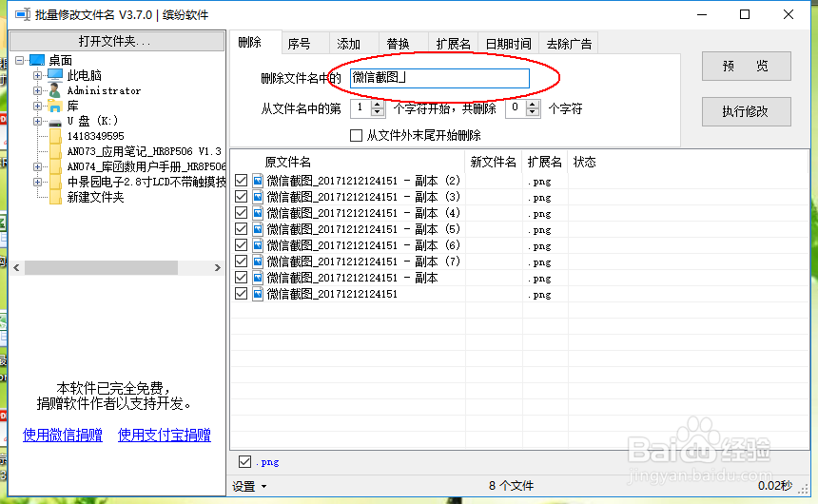Click the 预览 preview button

pos(746,67)
